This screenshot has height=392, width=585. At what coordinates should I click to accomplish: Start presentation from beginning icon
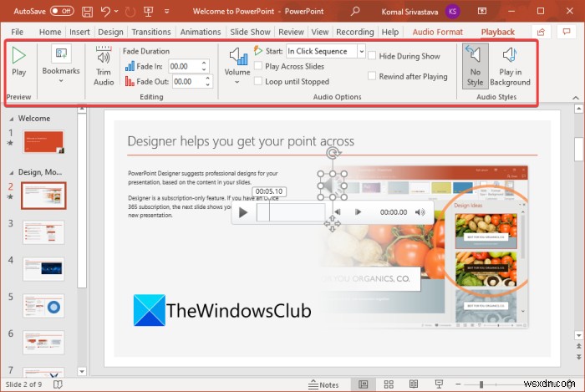(x=149, y=12)
